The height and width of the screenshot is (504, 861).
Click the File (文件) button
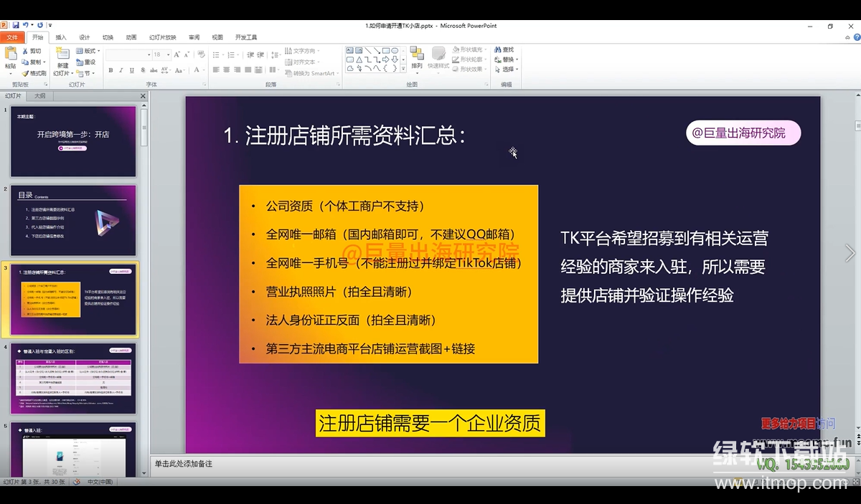[12, 37]
